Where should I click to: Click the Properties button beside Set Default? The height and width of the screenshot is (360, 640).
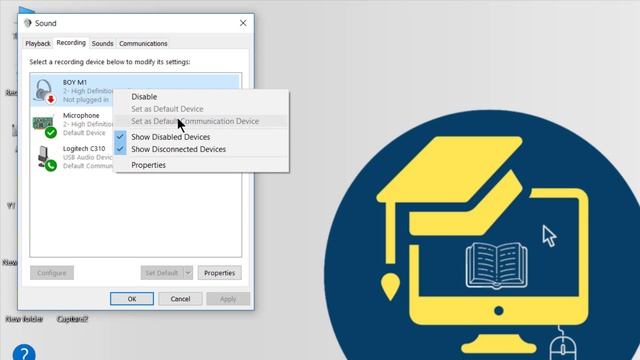(x=220, y=273)
